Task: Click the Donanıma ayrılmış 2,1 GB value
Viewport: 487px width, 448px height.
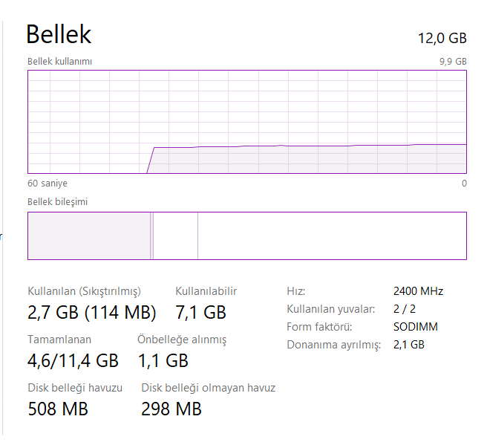Action: point(409,345)
